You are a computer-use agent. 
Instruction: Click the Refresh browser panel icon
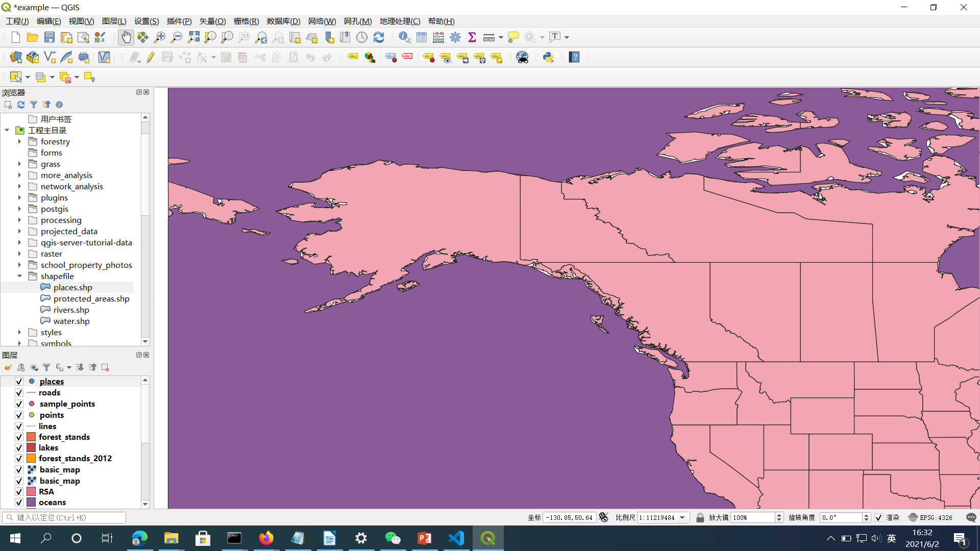[21, 105]
